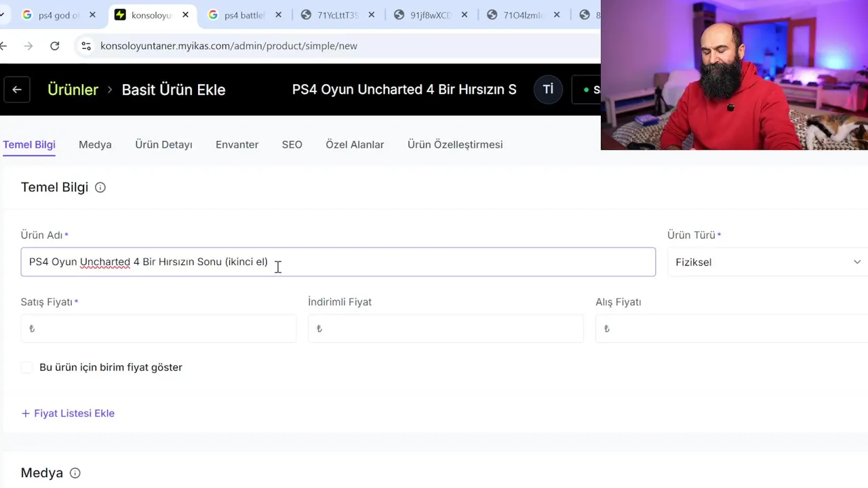This screenshot has height=488, width=868.
Task: Click the Satış Fiyatı input field
Action: click(158, 329)
